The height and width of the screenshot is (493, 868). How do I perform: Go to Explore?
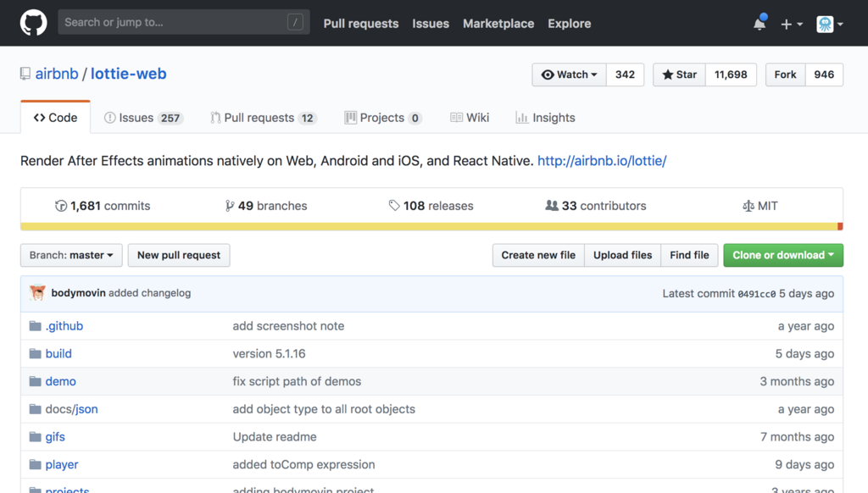pos(569,24)
